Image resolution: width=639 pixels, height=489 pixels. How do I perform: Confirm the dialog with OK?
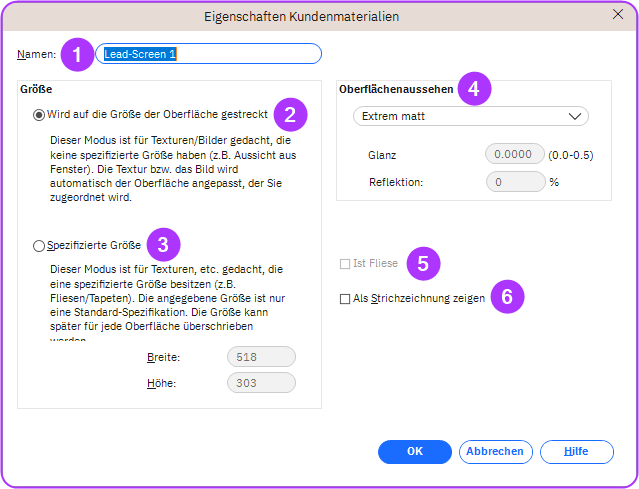415,451
